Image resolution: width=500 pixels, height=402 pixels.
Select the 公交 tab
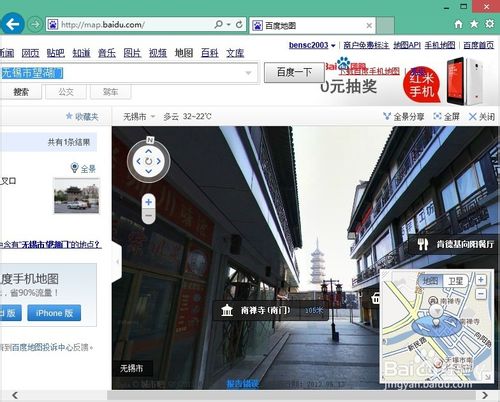66,92
